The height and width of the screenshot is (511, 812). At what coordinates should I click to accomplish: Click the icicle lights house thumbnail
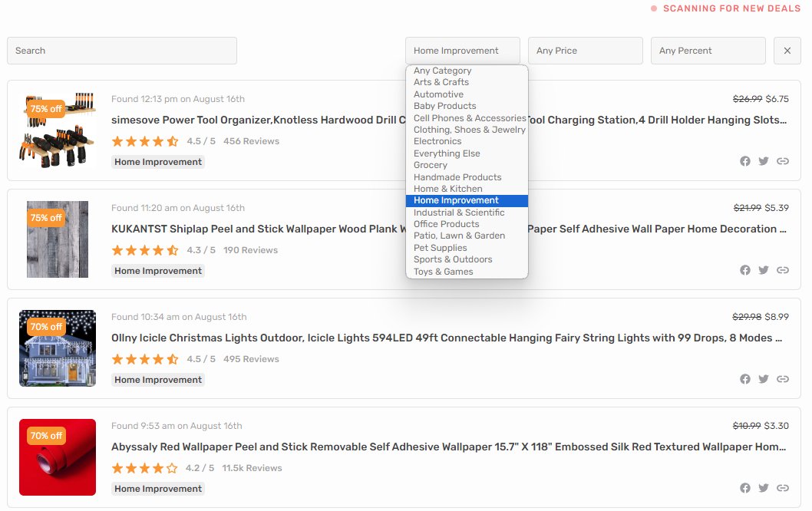pyautogui.click(x=58, y=348)
